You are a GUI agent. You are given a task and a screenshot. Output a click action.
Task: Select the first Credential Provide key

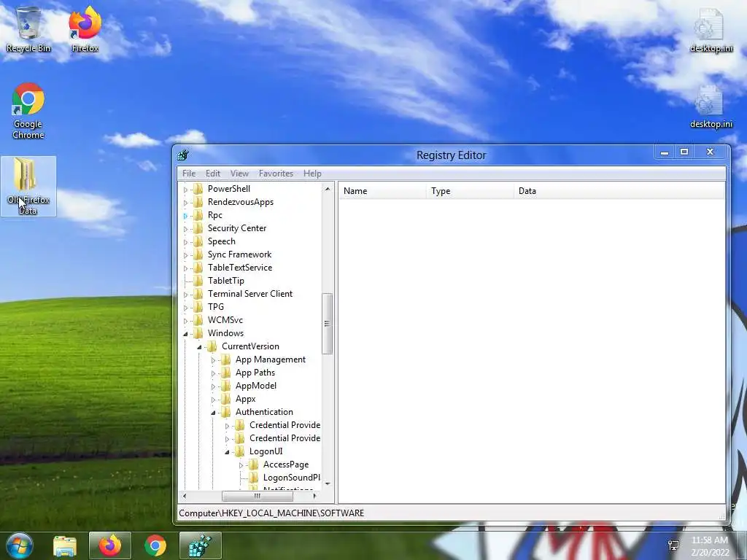tap(285, 425)
